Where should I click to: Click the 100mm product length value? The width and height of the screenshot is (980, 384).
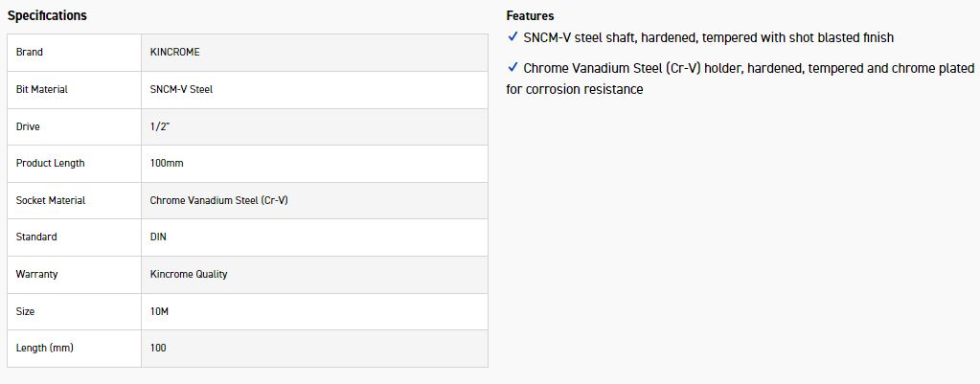tap(167, 163)
